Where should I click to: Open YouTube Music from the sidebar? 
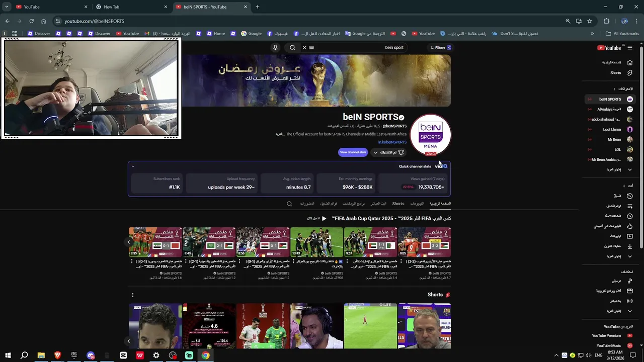tap(610, 345)
